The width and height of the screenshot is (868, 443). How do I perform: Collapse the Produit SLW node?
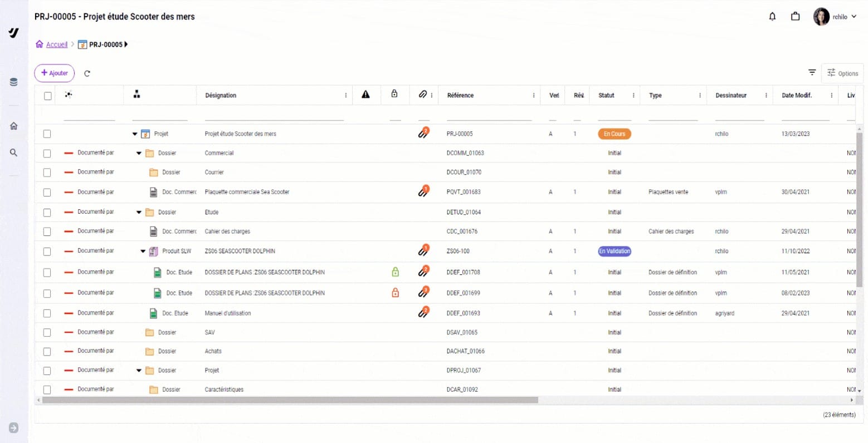point(143,251)
